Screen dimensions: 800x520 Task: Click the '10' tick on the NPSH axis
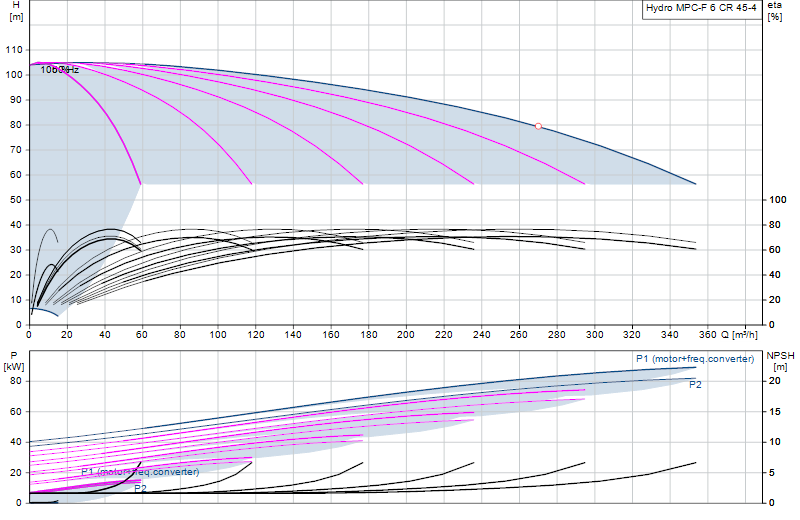pyautogui.click(x=774, y=442)
